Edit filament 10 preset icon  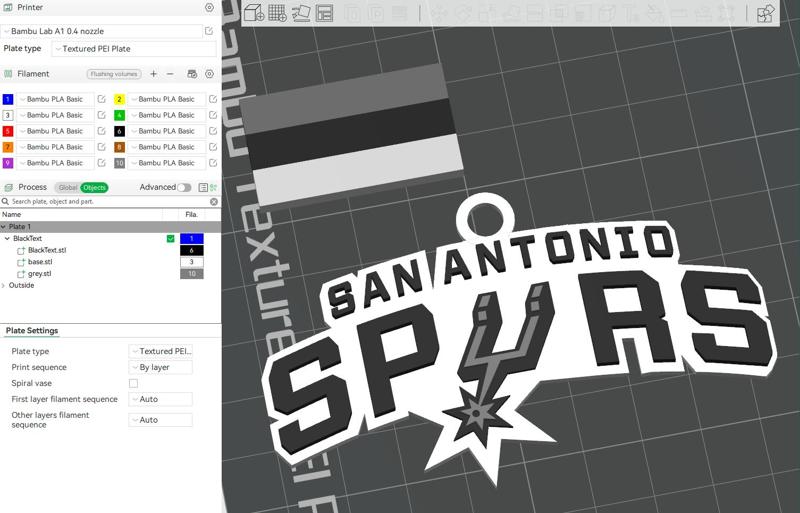213,162
